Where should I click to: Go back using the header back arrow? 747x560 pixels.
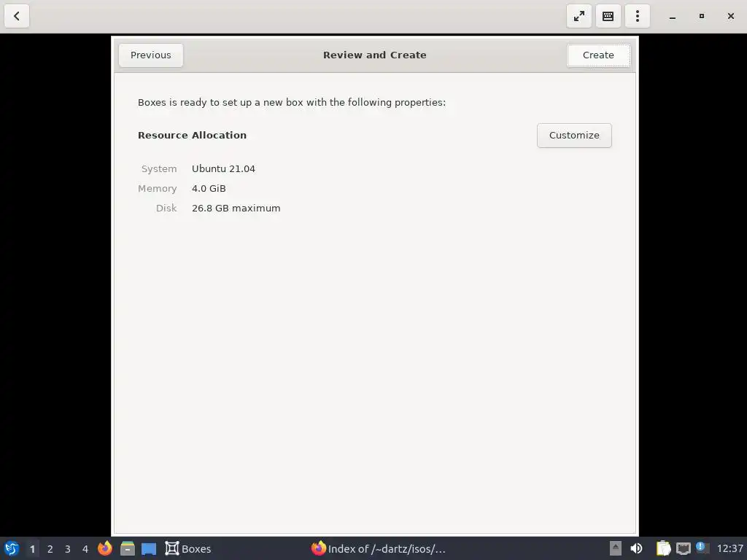pos(17,16)
